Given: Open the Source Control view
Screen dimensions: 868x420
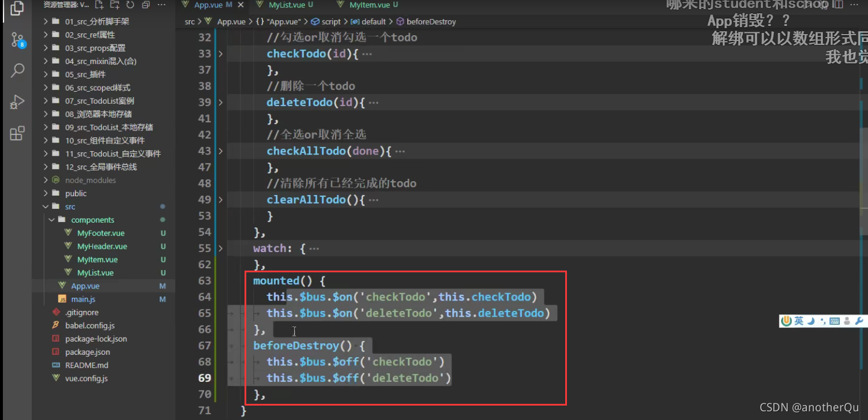Looking at the screenshot, I should tap(18, 40).
